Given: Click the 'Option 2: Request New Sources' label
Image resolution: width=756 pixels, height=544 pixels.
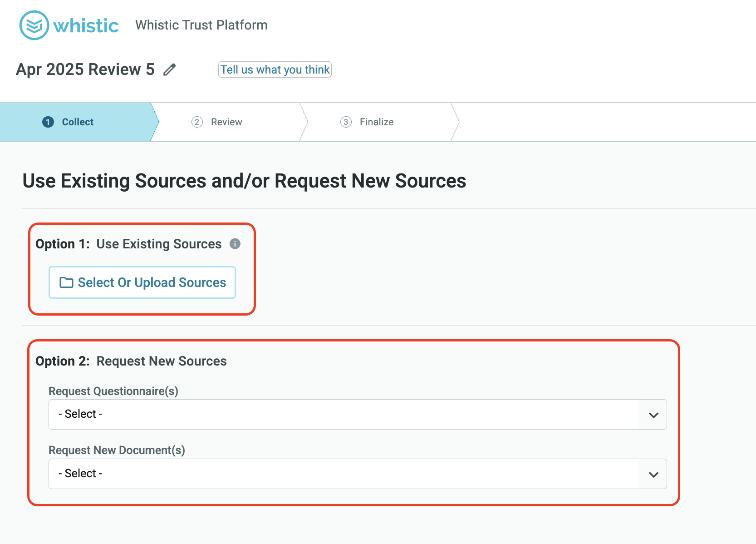Looking at the screenshot, I should click(x=131, y=361).
